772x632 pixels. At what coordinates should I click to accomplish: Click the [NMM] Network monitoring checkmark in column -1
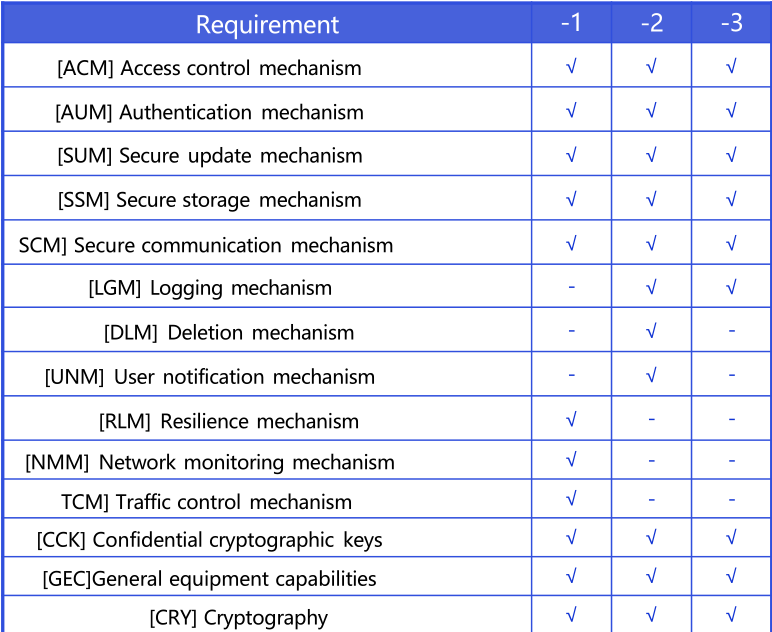coord(571,461)
